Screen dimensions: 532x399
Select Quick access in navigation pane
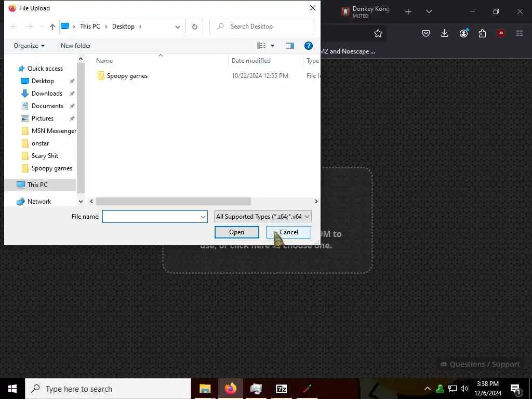pos(45,69)
